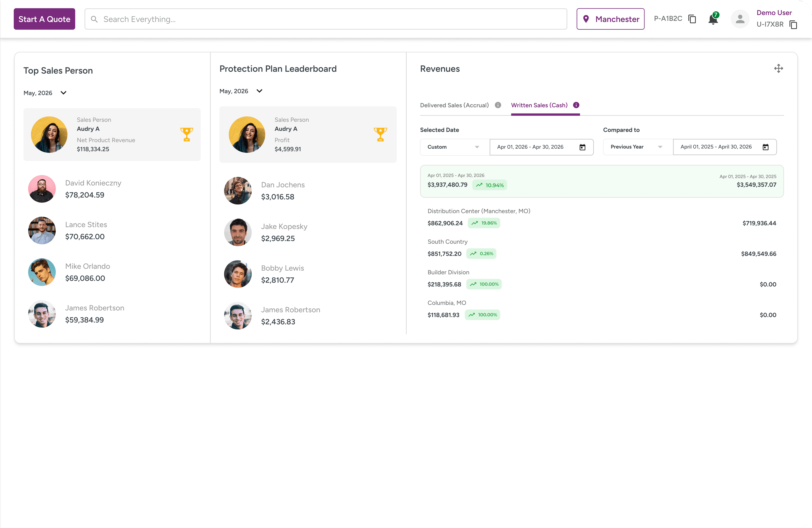This screenshot has width=812, height=528.
Task: Click the Columbia, MO row label
Action: 447,303
